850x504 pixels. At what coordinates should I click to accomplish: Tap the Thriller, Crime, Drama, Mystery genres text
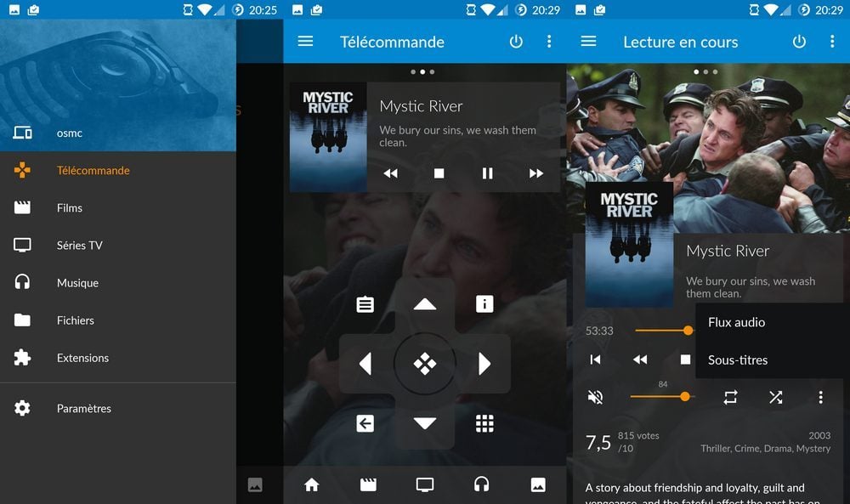(766, 448)
